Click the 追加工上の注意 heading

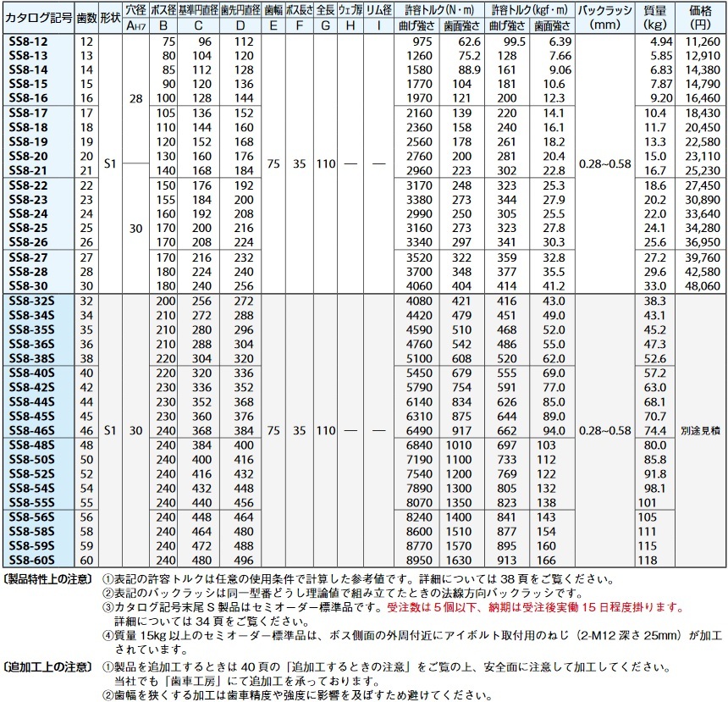tap(47, 667)
